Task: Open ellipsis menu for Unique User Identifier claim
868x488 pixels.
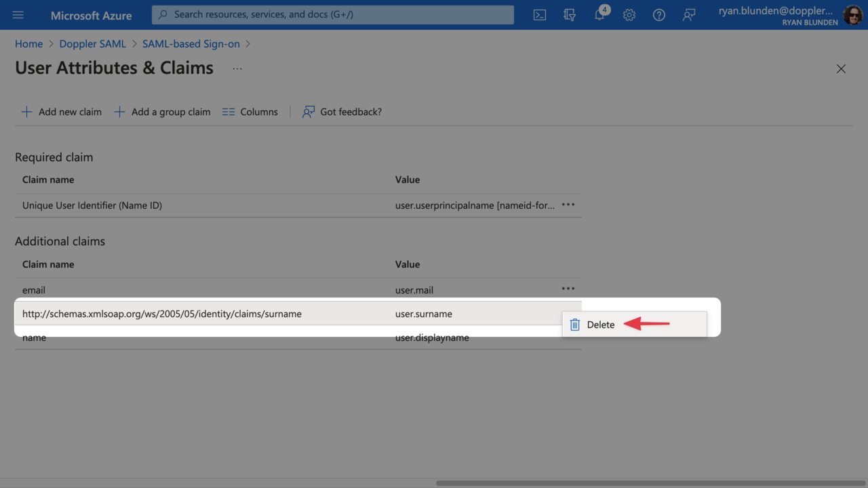Action: click(x=568, y=205)
